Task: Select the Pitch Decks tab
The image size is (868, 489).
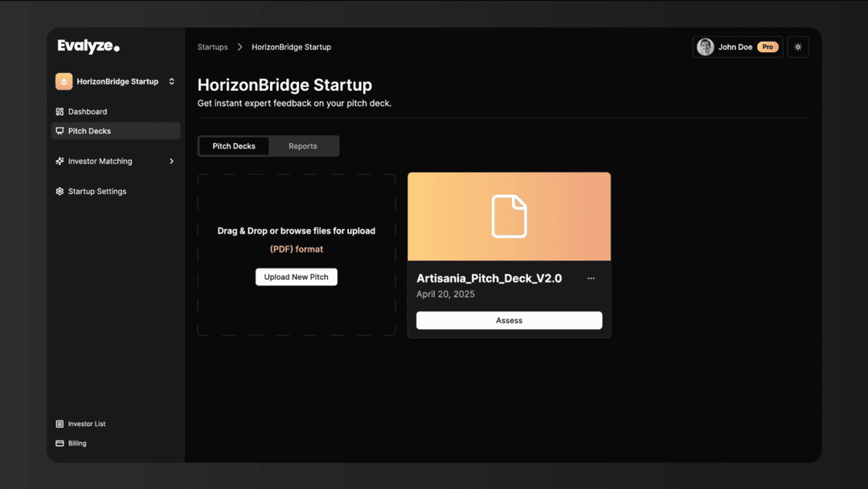Action: [234, 146]
